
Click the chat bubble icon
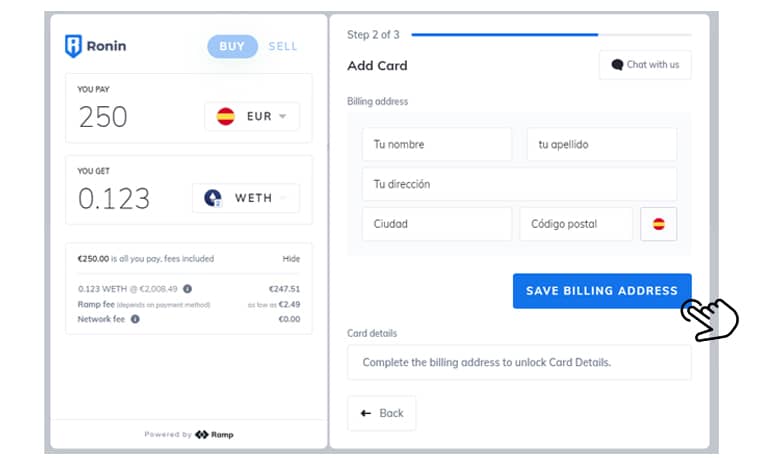click(x=617, y=65)
